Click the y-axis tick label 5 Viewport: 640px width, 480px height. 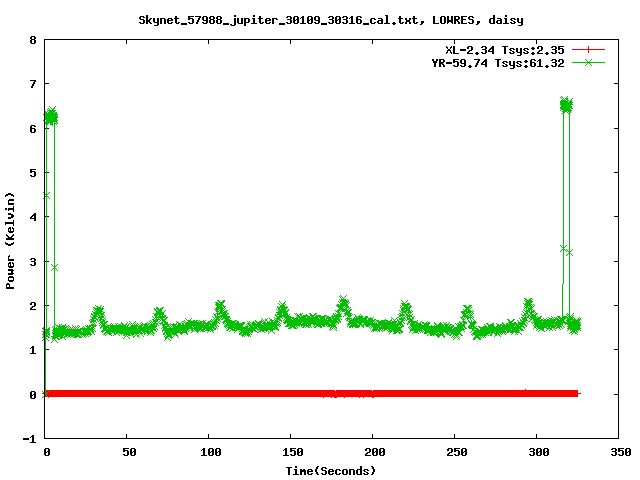tap(33, 173)
